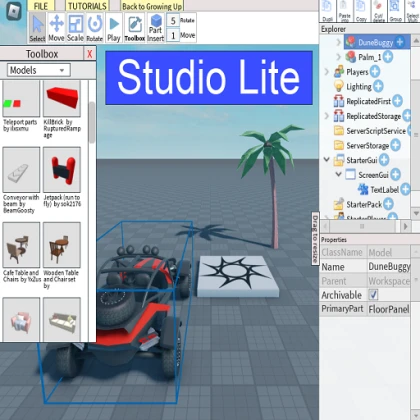420x420 pixels.
Task: Expand the ReplicatedStorage node
Action: tap(327, 116)
